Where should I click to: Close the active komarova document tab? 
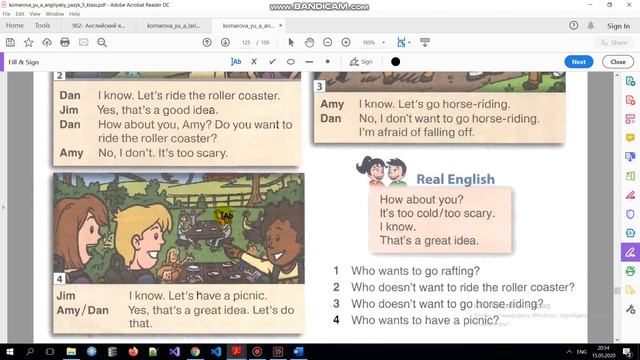click(280, 26)
